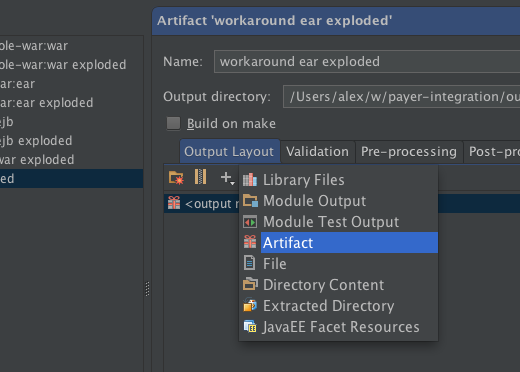Choose Extracted Directory entry

click(338, 306)
